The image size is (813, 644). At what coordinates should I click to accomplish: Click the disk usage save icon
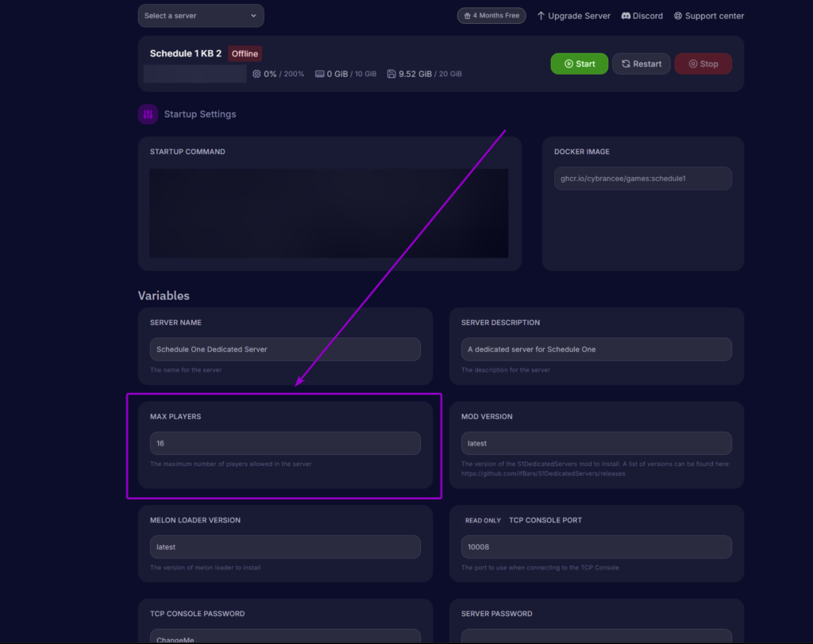coord(391,74)
